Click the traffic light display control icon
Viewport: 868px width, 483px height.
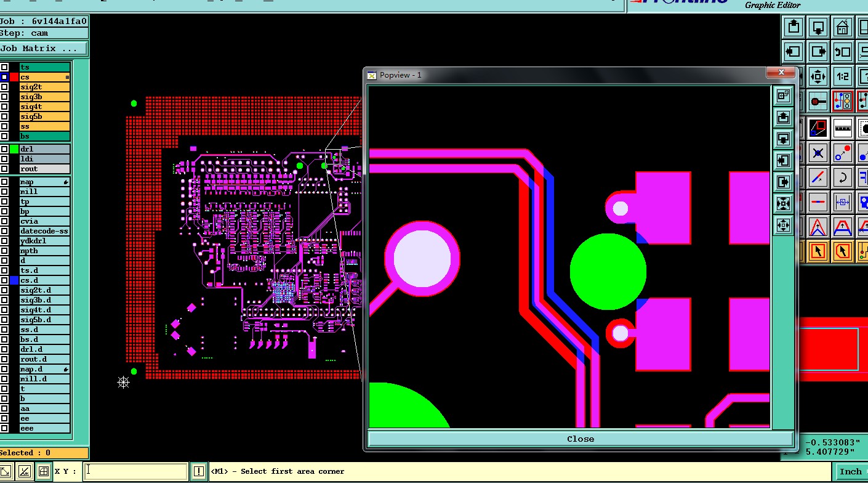843,101
